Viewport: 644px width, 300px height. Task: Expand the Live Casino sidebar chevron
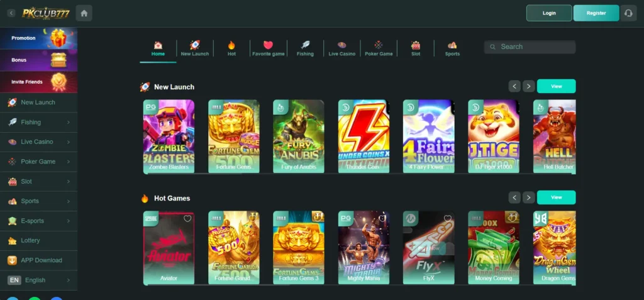tap(69, 142)
